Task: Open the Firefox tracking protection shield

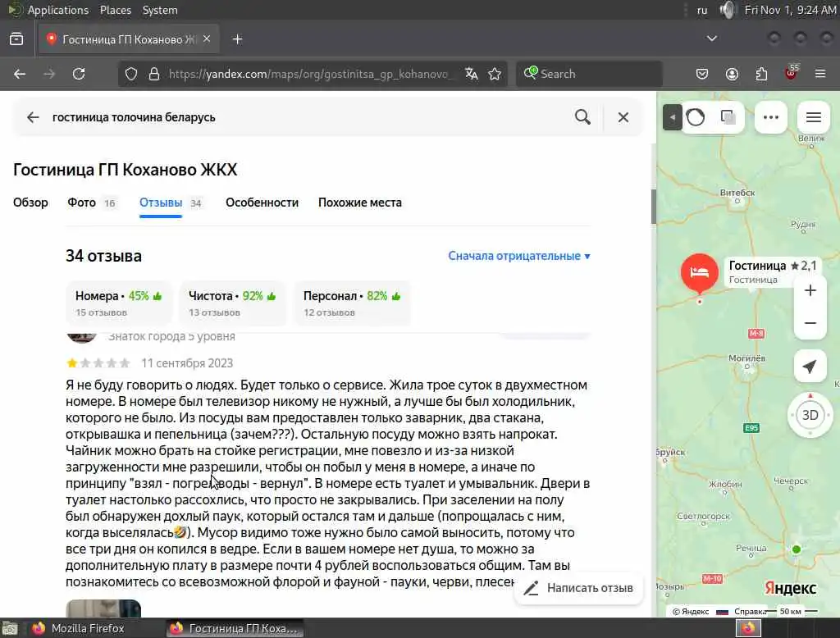Action: pyautogui.click(x=131, y=74)
